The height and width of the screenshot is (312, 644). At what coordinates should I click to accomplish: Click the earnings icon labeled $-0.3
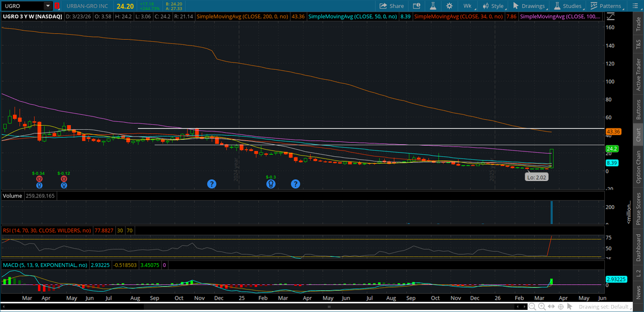coord(272,184)
